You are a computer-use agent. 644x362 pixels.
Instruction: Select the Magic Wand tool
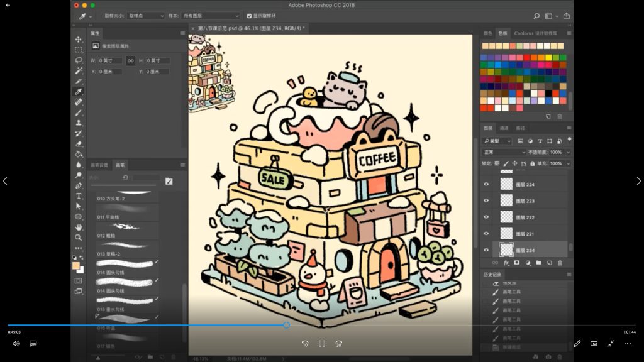coord(79,71)
